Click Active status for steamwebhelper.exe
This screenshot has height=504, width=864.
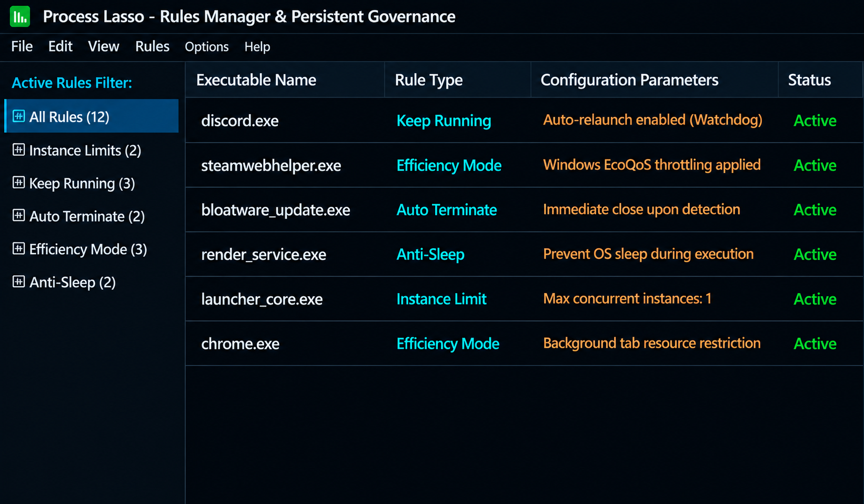tap(815, 165)
